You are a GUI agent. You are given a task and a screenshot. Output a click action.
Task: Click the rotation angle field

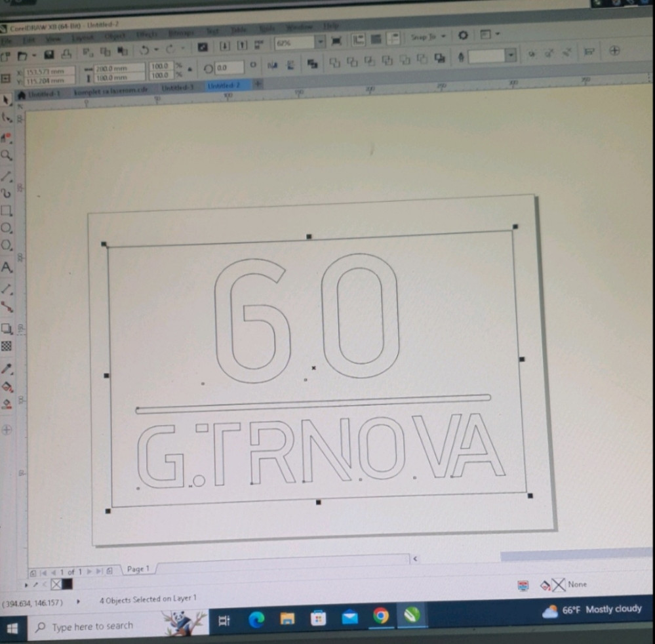pyautogui.click(x=229, y=68)
